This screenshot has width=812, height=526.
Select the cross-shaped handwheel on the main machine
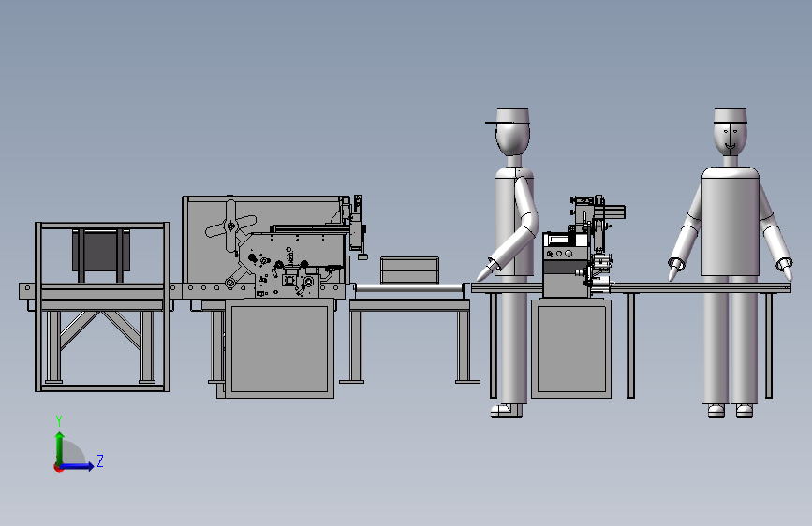pyautogui.click(x=231, y=226)
